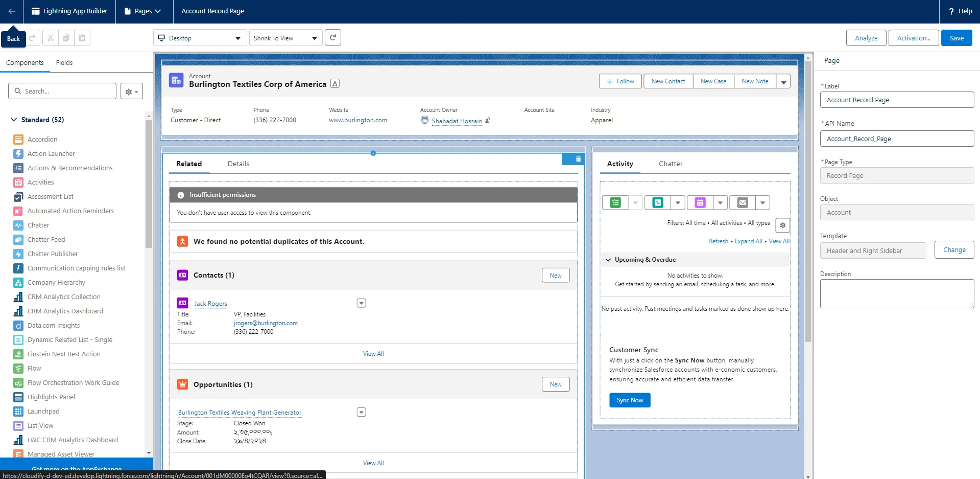Open Jack Rogers row action dropdown
The image size is (980, 479).
click(361, 303)
